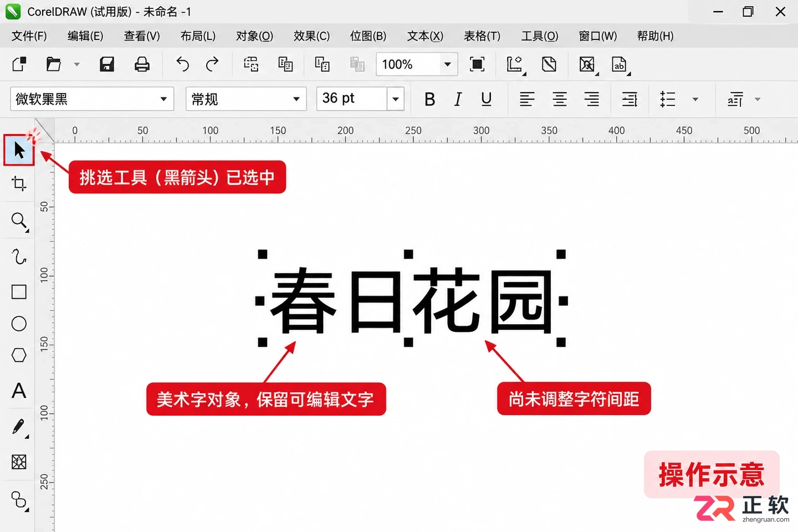The width and height of the screenshot is (798, 532).
Task: Select the Rectangle tool
Action: click(x=19, y=291)
